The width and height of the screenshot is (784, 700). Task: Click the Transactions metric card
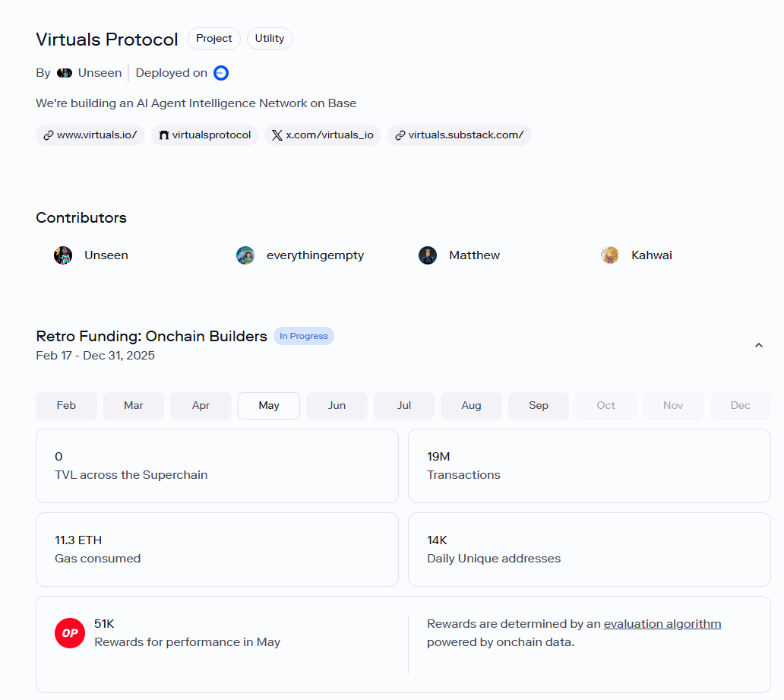click(589, 466)
